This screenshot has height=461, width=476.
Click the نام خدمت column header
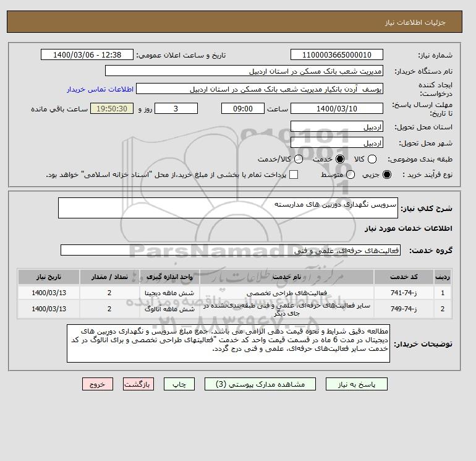(287, 277)
